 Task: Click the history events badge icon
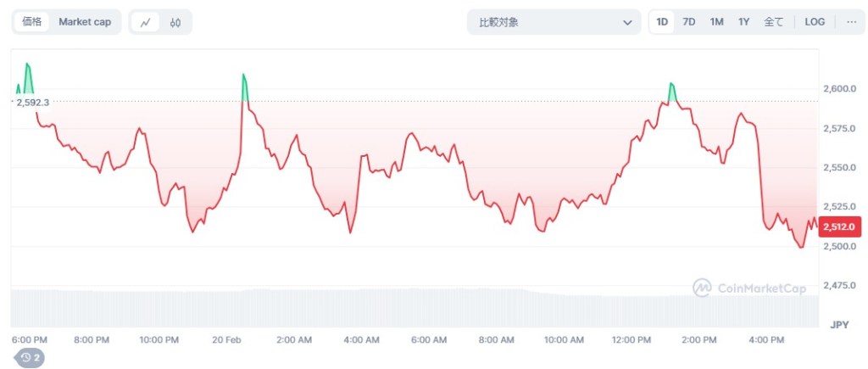[x=31, y=358]
